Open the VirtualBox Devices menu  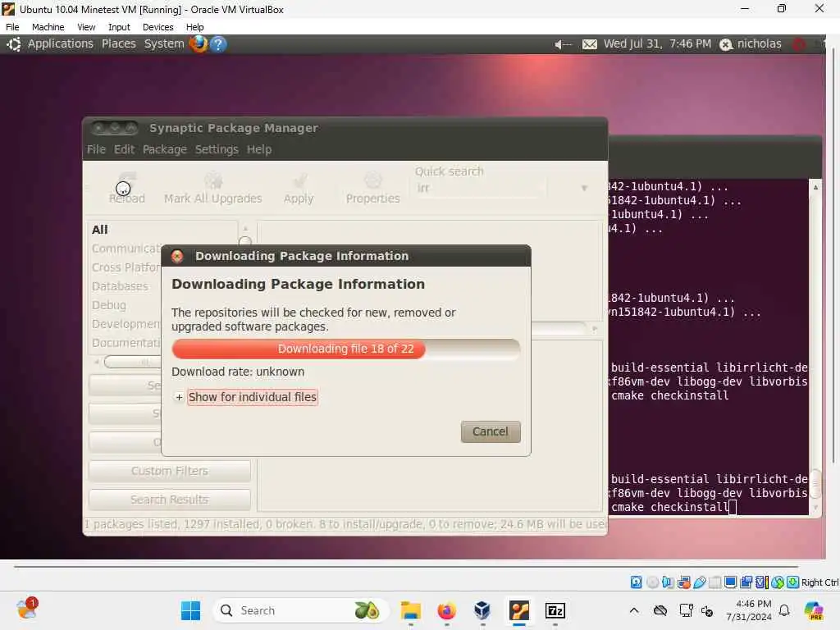[158, 27]
